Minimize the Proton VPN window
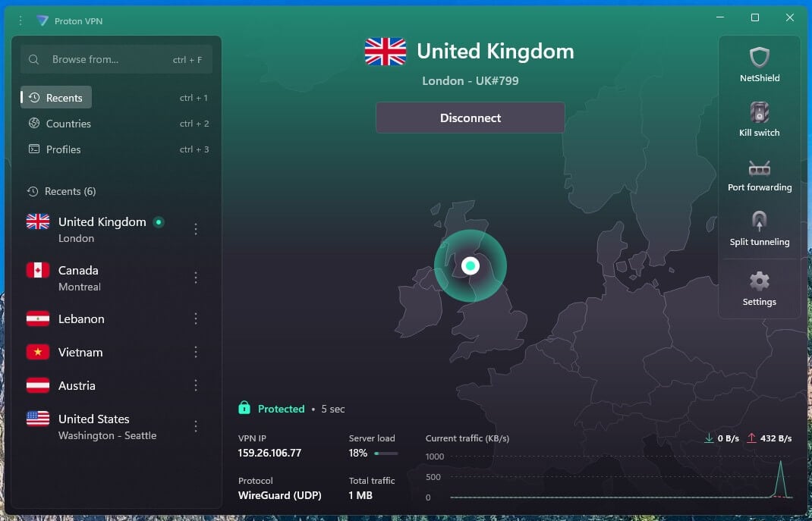Screen dimensions: 812x521 [x=720, y=17]
